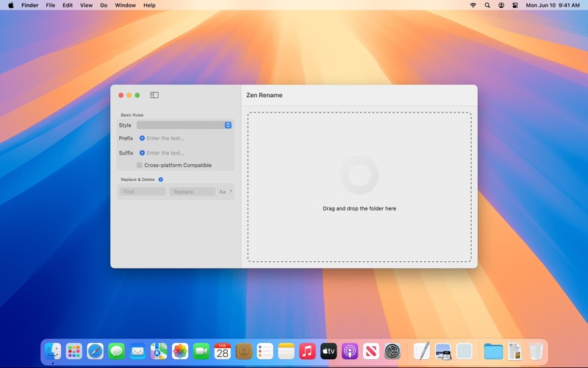
Task: Focus the Replace text field
Action: tap(193, 192)
